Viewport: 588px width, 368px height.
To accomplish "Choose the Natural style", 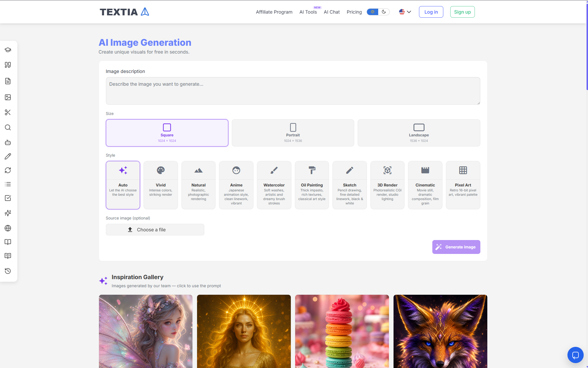I will 199,185.
